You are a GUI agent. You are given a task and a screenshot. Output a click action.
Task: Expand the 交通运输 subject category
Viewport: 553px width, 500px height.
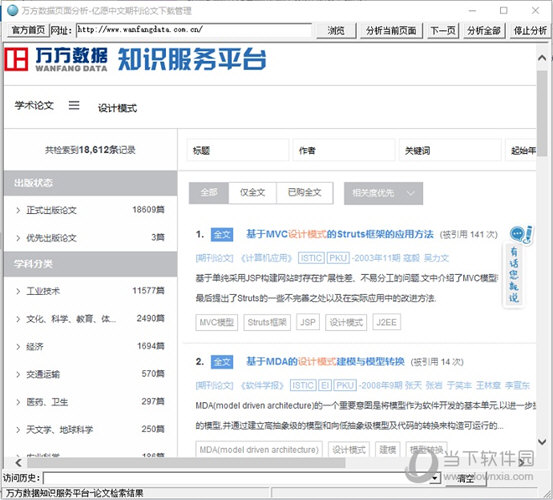point(18,374)
